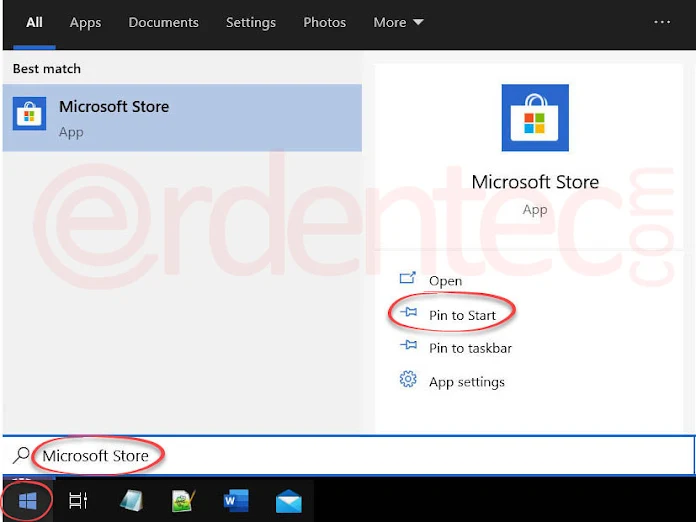This screenshot has width=696, height=522.
Task: Switch to the Apps tab
Action: pos(85,22)
